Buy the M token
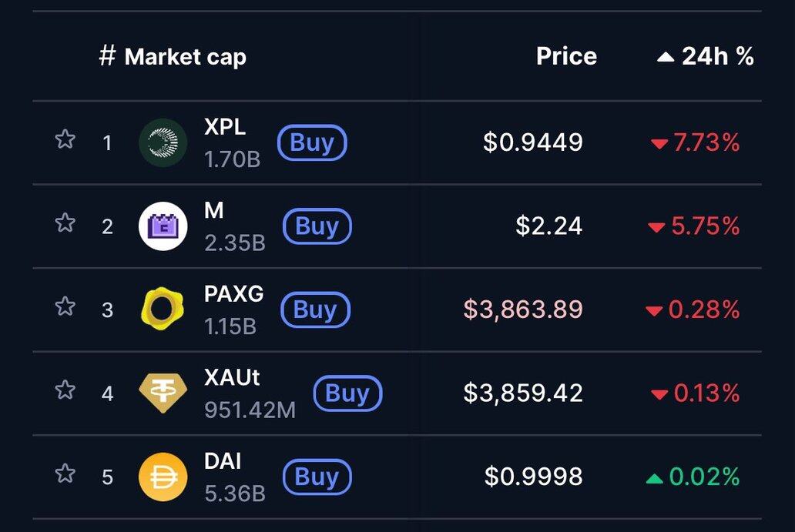This screenshot has width=795, height=532. point(317,226)
